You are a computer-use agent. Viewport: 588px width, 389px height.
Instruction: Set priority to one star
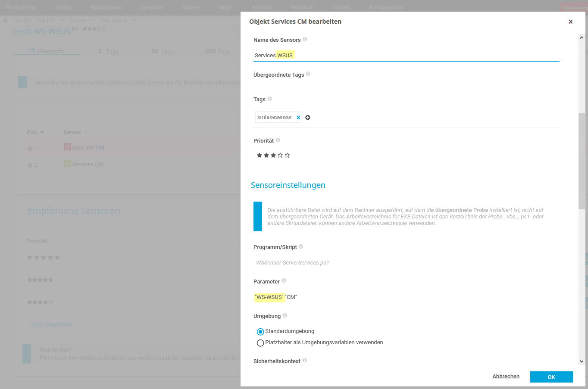click(260, 155)
